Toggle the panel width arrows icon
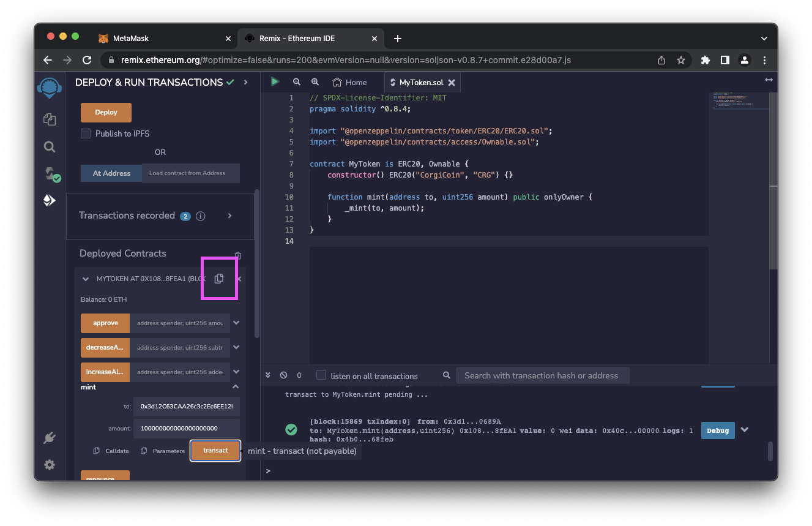The width and height of the screenshot is (812, 526). [x=769, y=80]
